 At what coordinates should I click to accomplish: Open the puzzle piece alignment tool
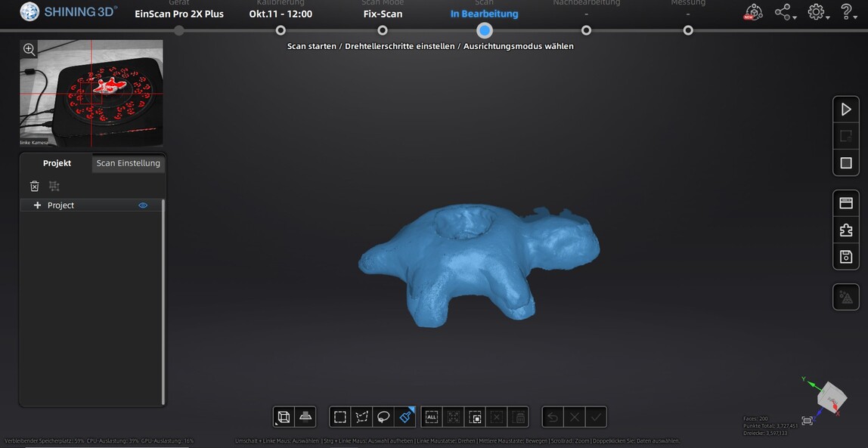click(x=846, y=230)
